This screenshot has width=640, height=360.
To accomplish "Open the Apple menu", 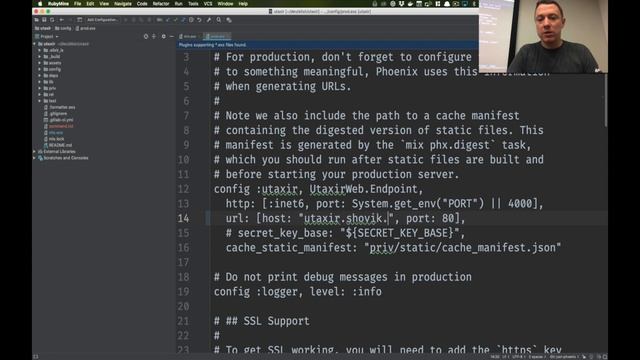I will pyautogui.click(x=40, y=4).
